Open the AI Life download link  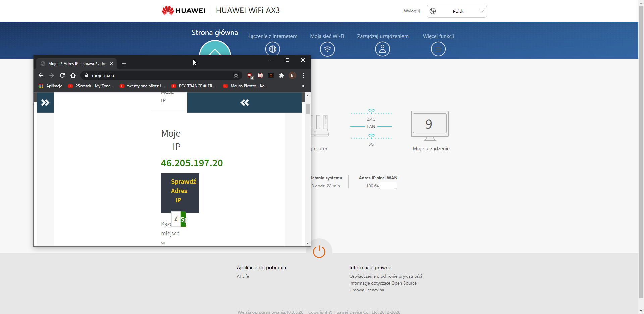pos(243,276)
